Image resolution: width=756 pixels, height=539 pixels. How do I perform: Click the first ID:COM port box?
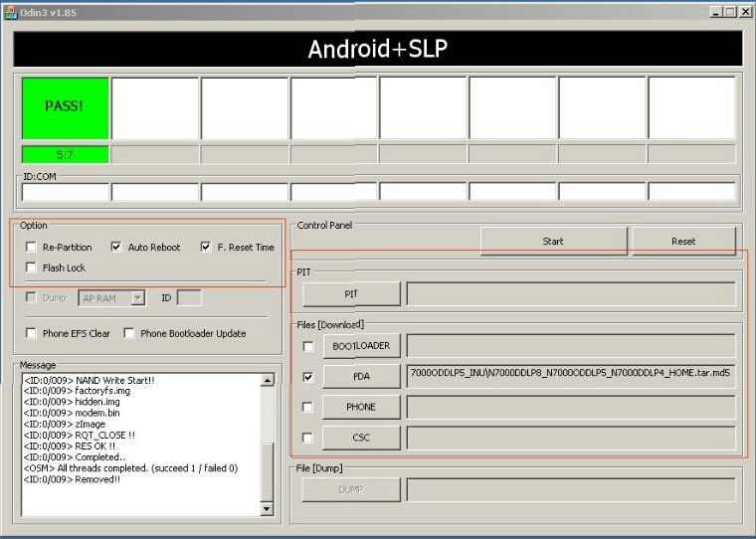click(x=66, y=192)
